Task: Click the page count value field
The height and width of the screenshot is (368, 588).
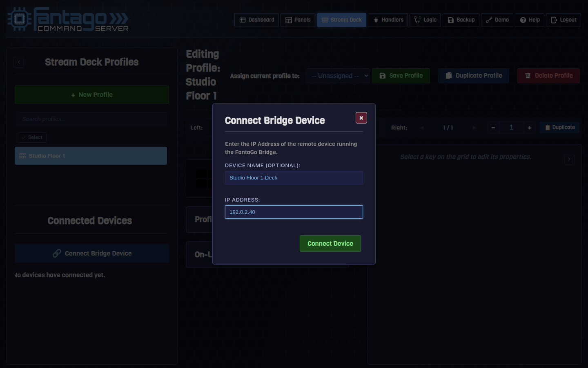Action: coord(511,128)
